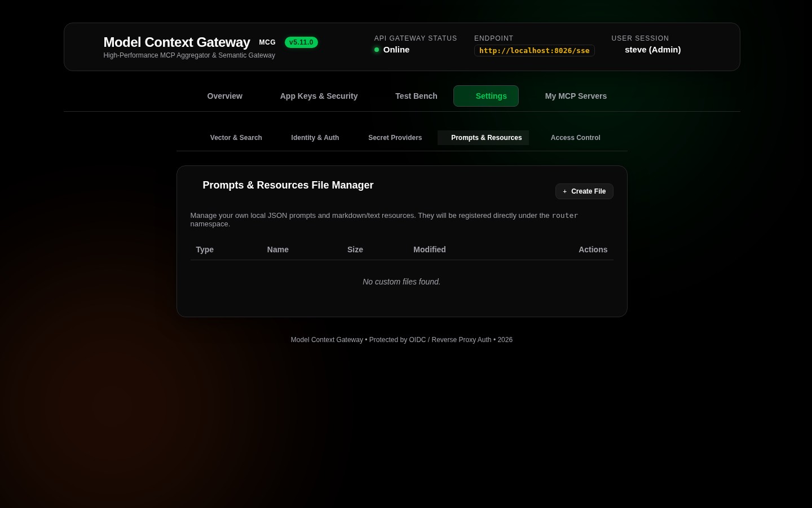
Task: Select the Settings tab
Action: pos(486,96)
